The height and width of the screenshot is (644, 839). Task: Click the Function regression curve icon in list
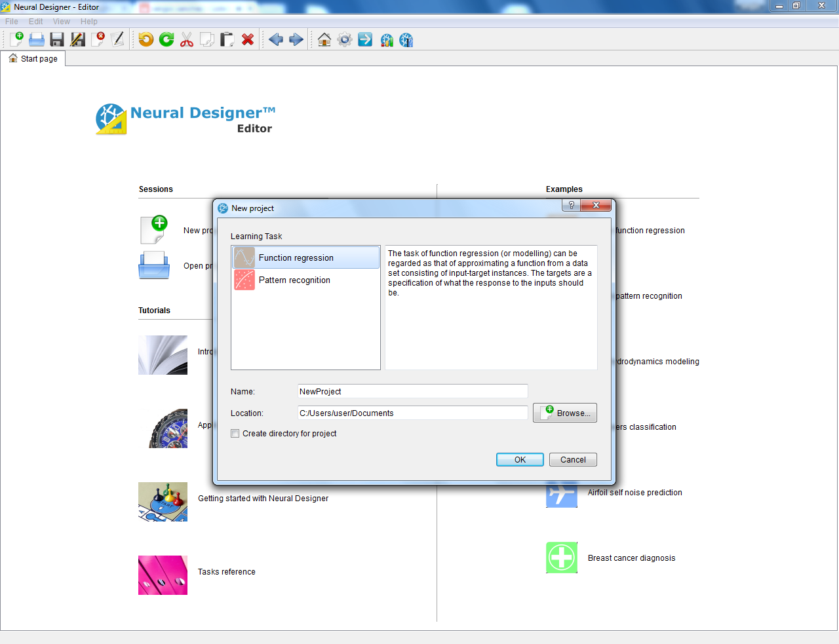pyautogui.click(x=244, y=257)
